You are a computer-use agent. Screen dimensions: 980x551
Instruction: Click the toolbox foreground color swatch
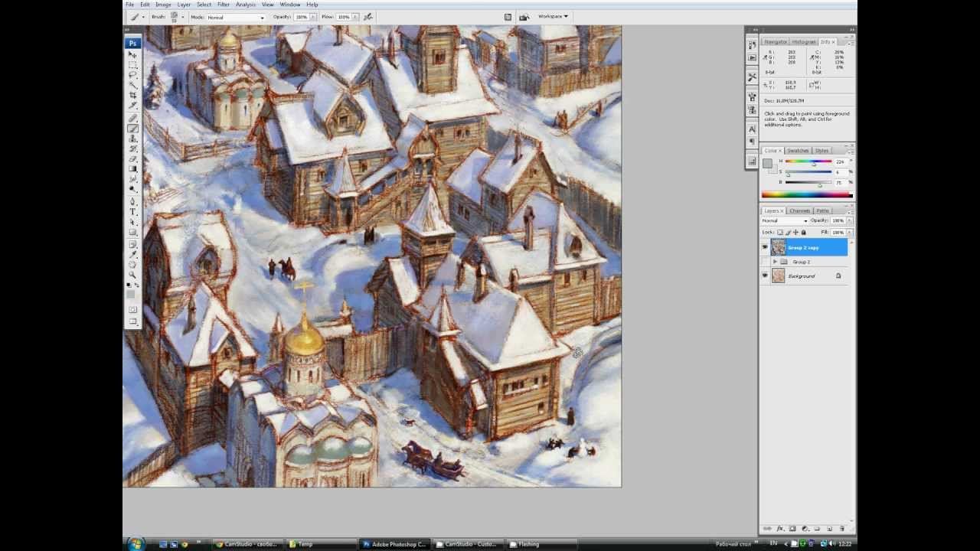131,294
